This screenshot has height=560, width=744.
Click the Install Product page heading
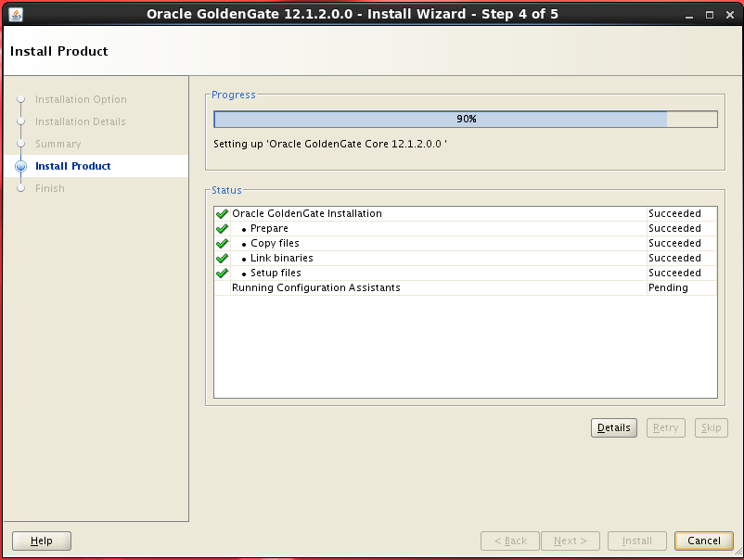[59, 51]
